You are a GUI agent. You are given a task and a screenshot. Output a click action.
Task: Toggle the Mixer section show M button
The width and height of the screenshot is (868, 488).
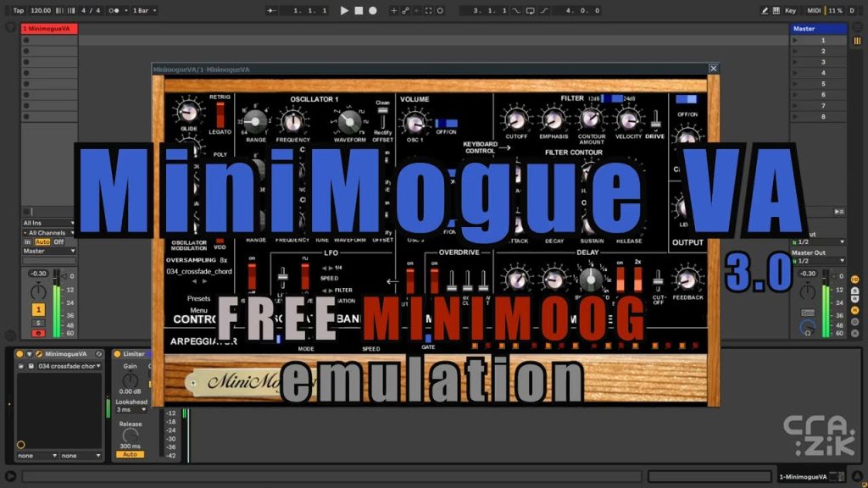[x=856, y=311]
